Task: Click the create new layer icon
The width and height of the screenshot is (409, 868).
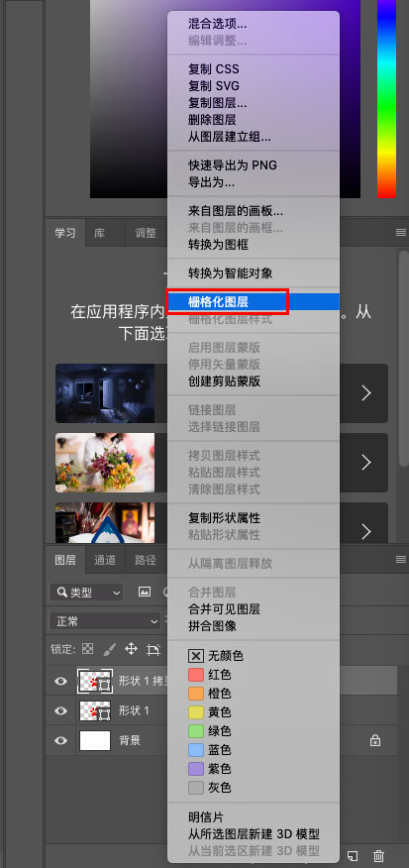Action: (353, 856)
